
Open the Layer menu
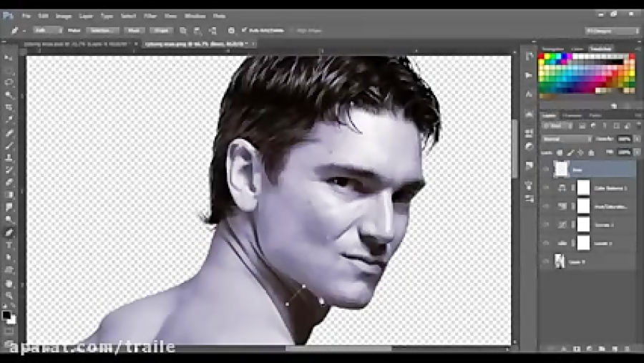[86, 16]
